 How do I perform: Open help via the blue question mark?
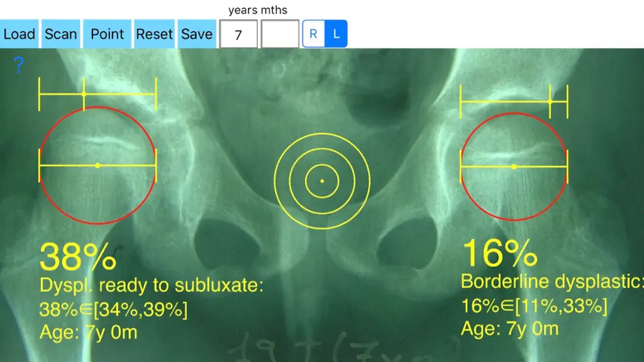(18, 65)
